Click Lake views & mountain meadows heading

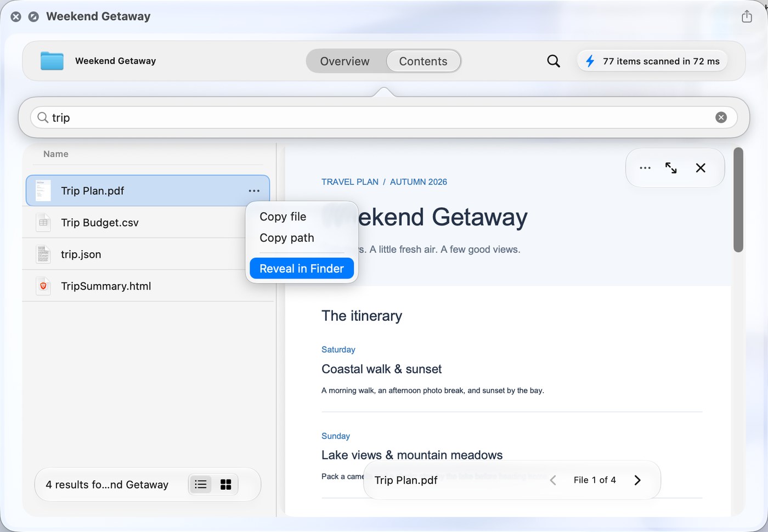point(412,455)
